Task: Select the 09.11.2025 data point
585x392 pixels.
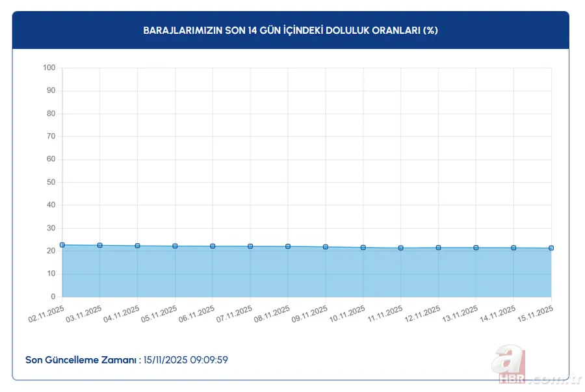Action: coord(326,247)
